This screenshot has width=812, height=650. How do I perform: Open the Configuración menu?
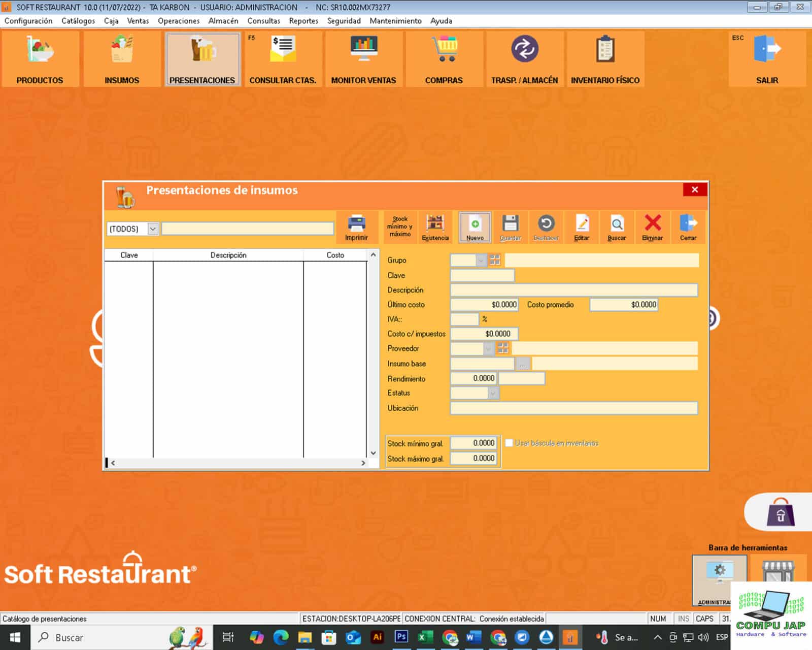tap(28, 21)
